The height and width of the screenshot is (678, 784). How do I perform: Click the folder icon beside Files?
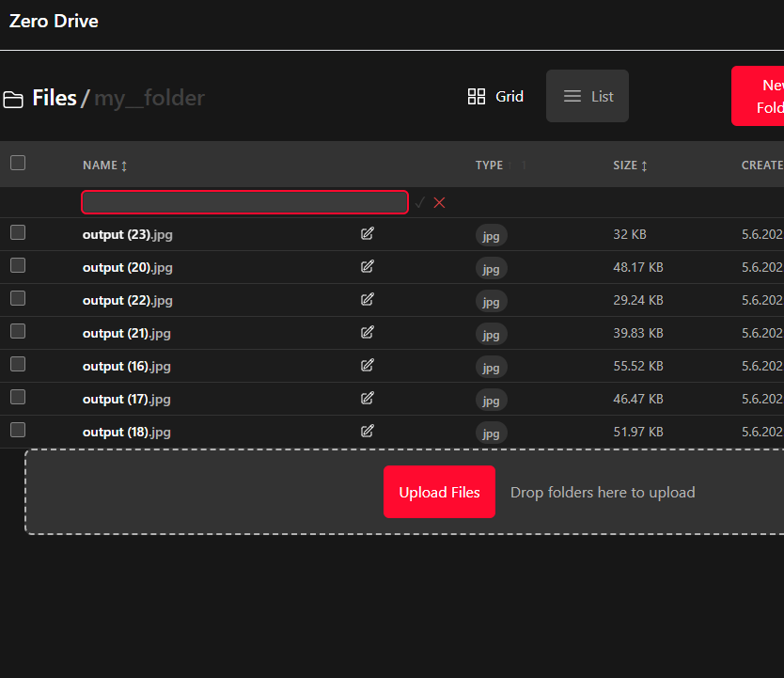(13, 99)
